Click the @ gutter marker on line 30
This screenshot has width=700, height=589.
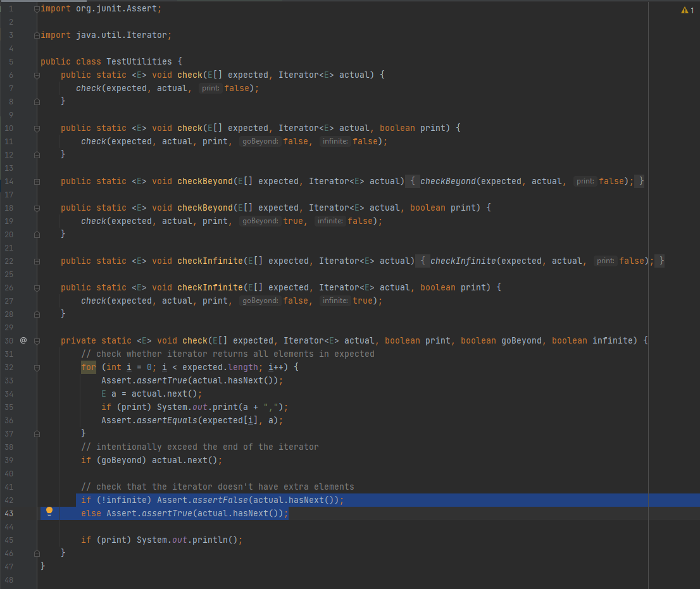(x=23, y=340)
